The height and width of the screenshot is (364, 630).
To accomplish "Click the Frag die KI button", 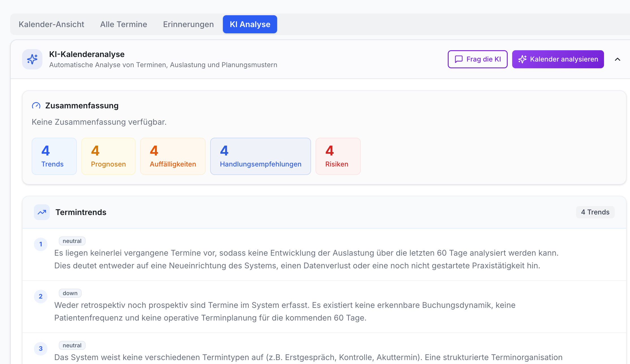I will tap(477, 59).
